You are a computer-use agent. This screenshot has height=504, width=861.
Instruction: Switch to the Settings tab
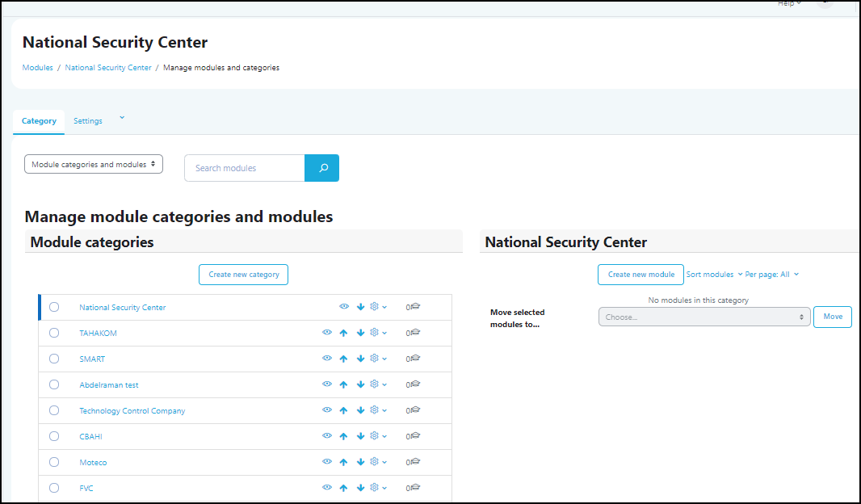coord(88,121)
